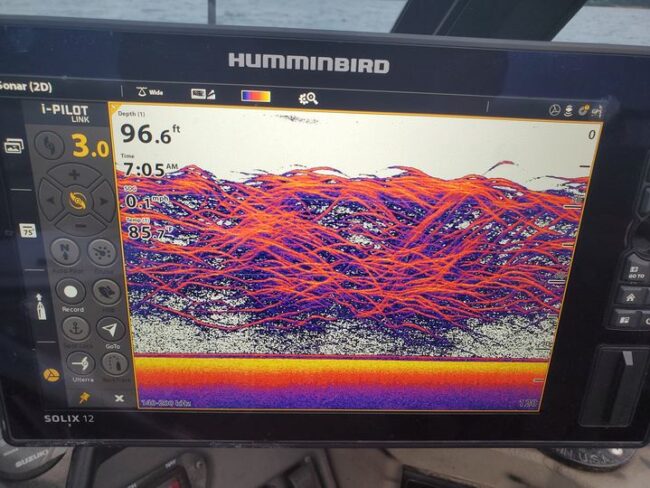
Task: Start recording with the Record button
Action: [70, 292]
